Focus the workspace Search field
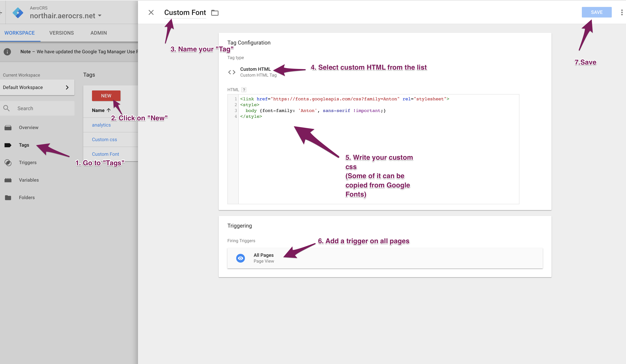The height and width of the screenshot is (364, 626). pyautogui.click(x=37, y=108)
